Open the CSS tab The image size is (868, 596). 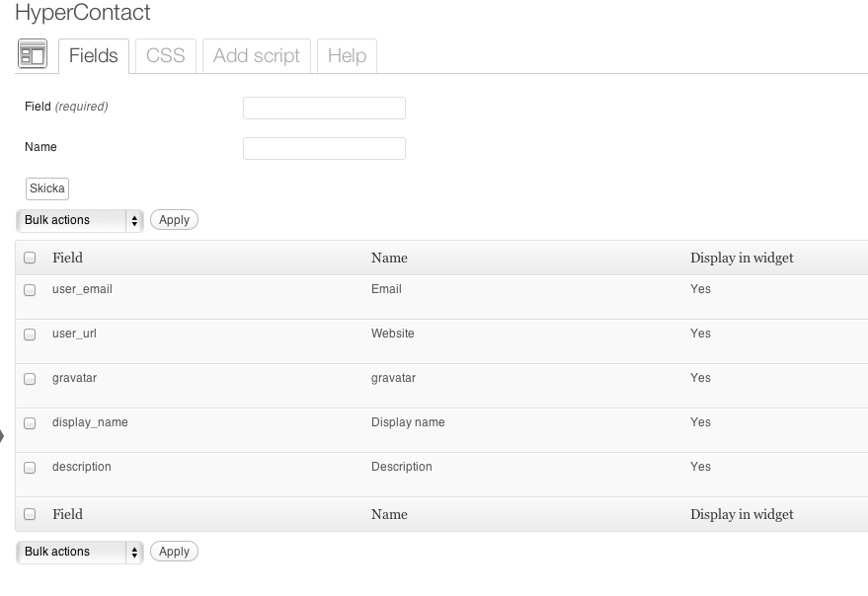click(x=166, y=56)
